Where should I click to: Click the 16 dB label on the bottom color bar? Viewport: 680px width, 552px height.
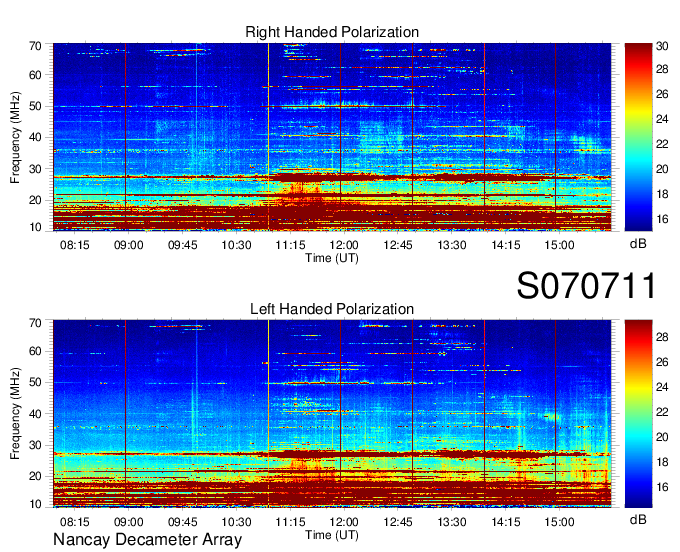(662, 487)
